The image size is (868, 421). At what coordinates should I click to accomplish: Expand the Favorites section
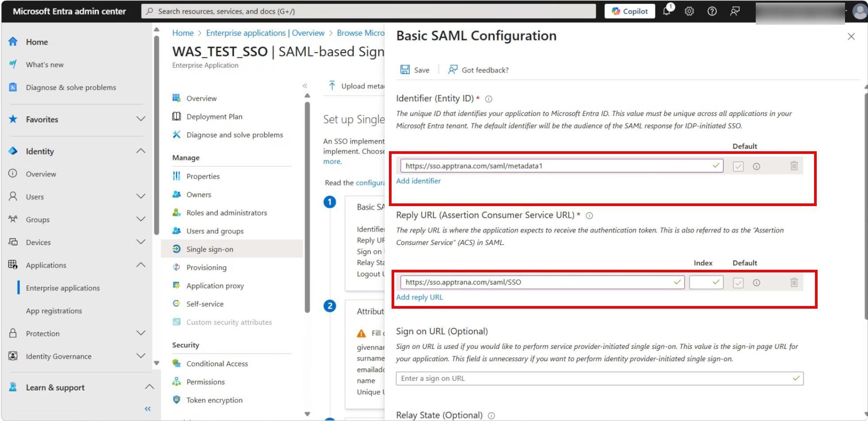coord(141,119)
